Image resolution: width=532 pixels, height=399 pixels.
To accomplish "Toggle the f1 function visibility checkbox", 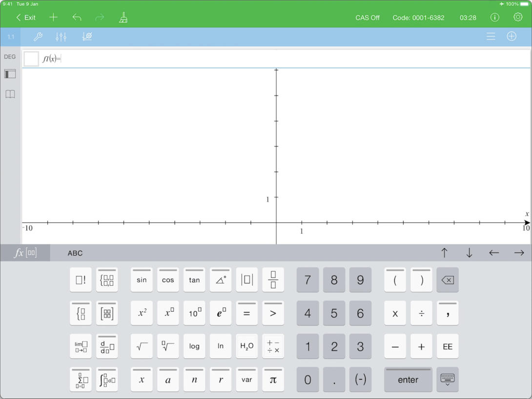I will (x=31, y=59).
